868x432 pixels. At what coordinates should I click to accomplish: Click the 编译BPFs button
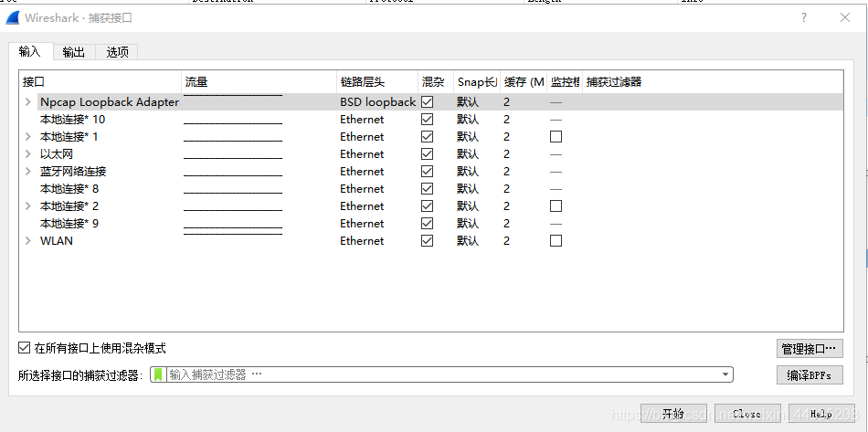(810, 374)
